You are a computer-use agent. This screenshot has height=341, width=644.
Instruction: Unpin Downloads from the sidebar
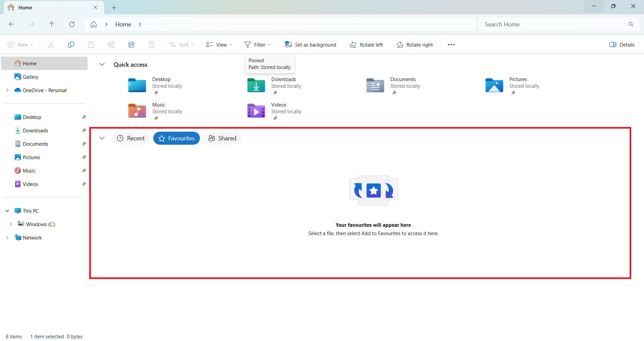[84, 130]
